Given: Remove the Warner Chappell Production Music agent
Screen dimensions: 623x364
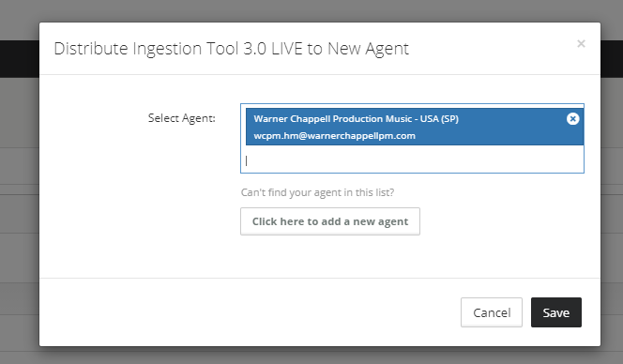Looking at the screenshot, I should pyautogui.click(x=572, y=119).
